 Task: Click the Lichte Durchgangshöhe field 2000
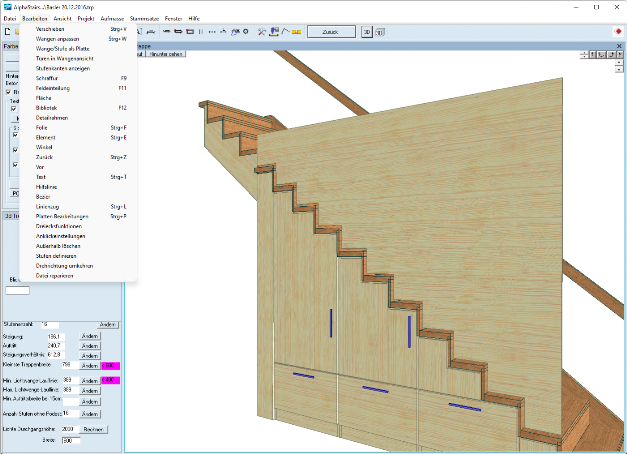tap(68, 429)
